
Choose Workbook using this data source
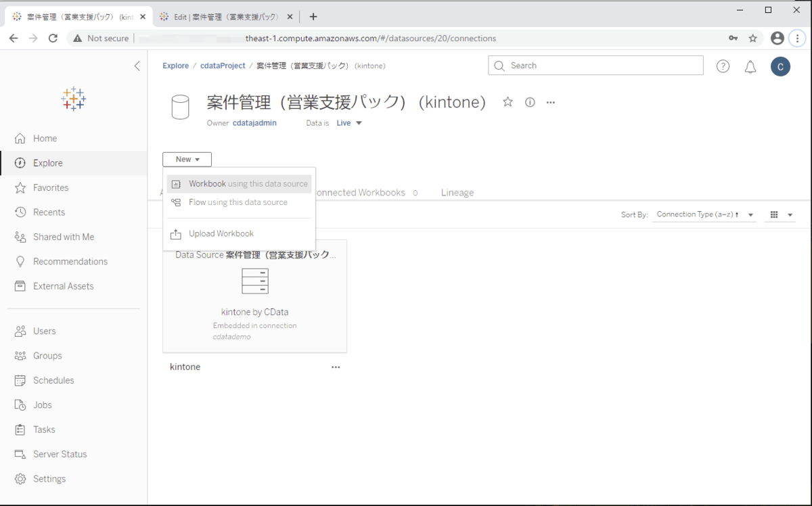click(x=239, y=184)
